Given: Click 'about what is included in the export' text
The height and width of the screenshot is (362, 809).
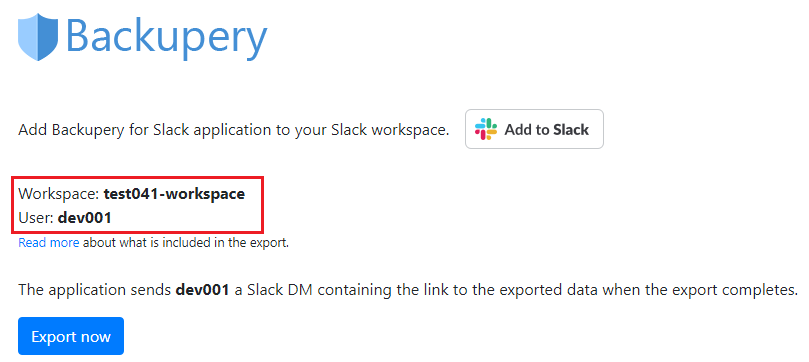Looking at the screenshot, I should (x=186, y=242).
